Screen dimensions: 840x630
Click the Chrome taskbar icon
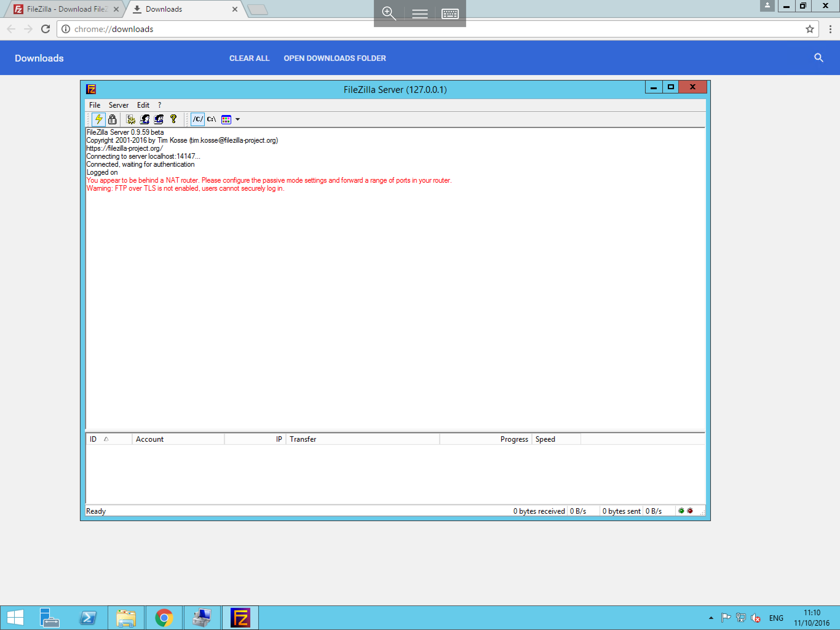164,617
